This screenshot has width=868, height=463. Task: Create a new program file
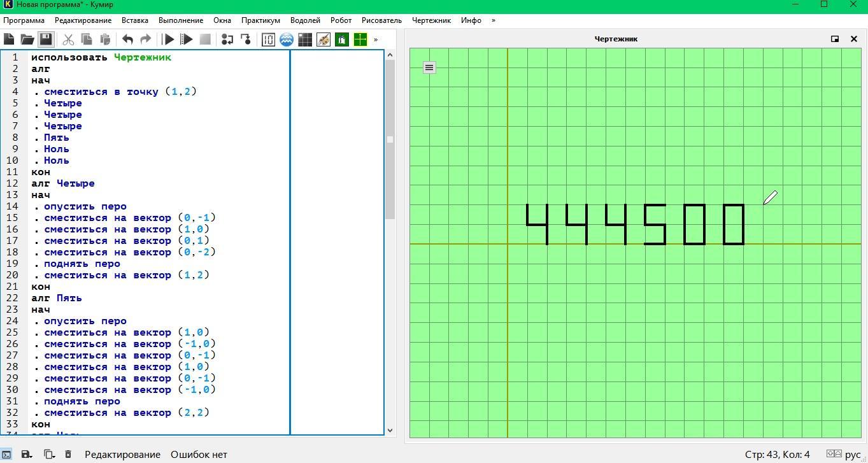point(10,39)
